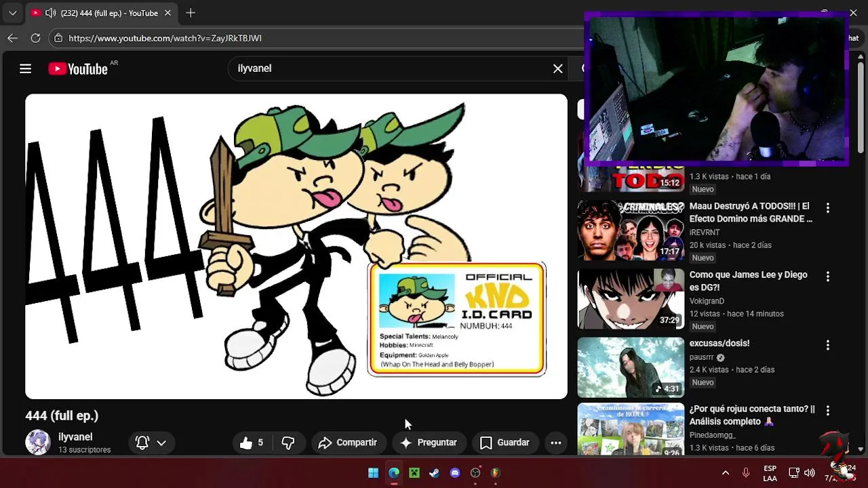The image size is (868, 488).
Task: Click the page scrollbar down arrow
Action: 861,449
